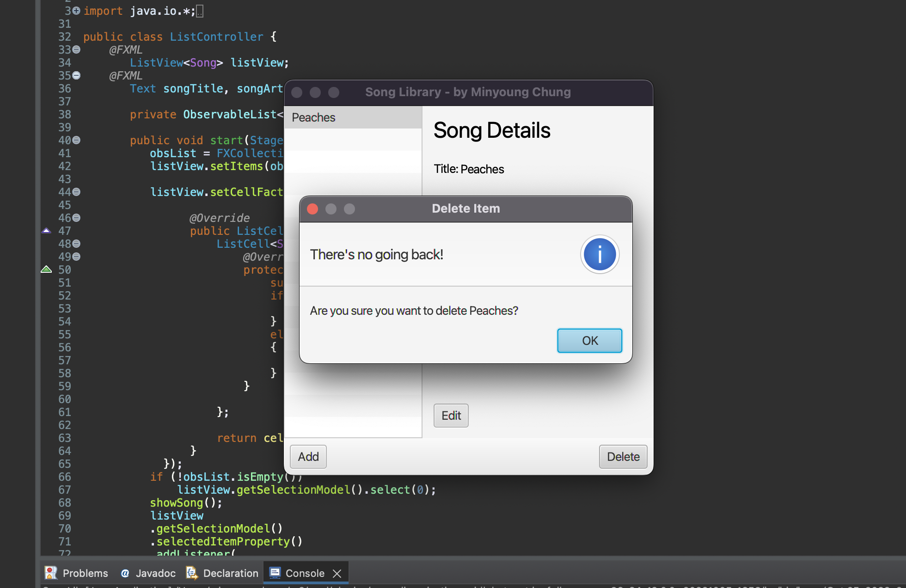Collapse the fold marker at line 33
This screenshot has height=588, width=906.
coord(76,49)
